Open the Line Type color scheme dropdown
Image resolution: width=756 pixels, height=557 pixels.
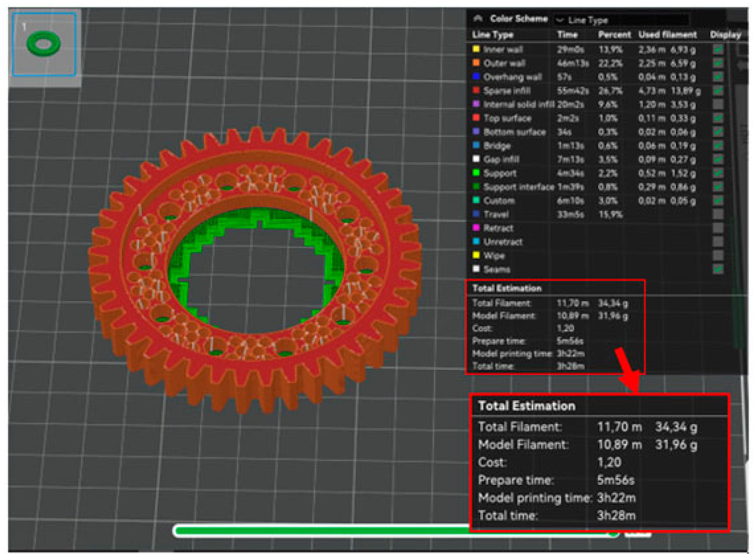click(x=622, y=20)
